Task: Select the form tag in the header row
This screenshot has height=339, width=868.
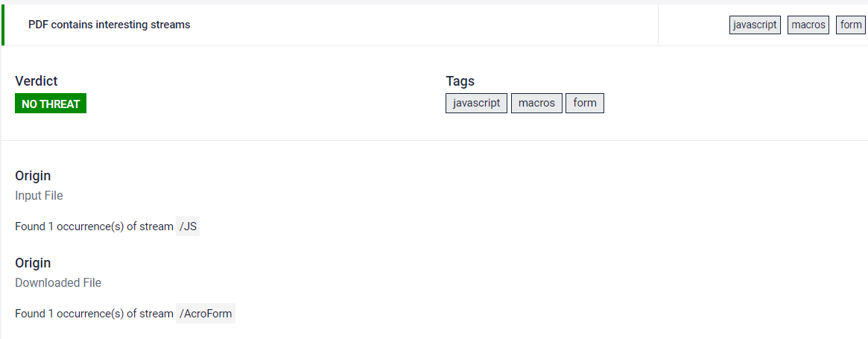Action: 850,25
